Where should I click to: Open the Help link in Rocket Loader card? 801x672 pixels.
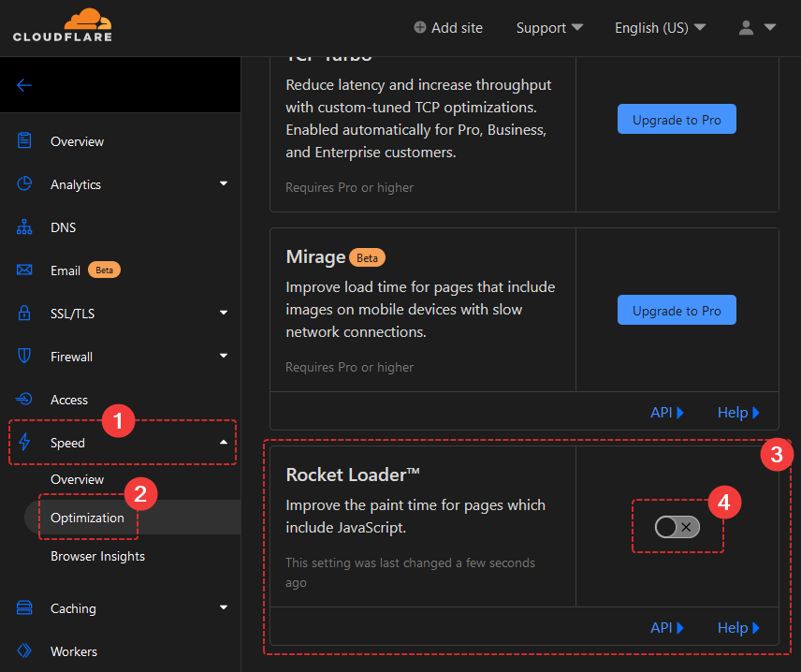(738, 627)
